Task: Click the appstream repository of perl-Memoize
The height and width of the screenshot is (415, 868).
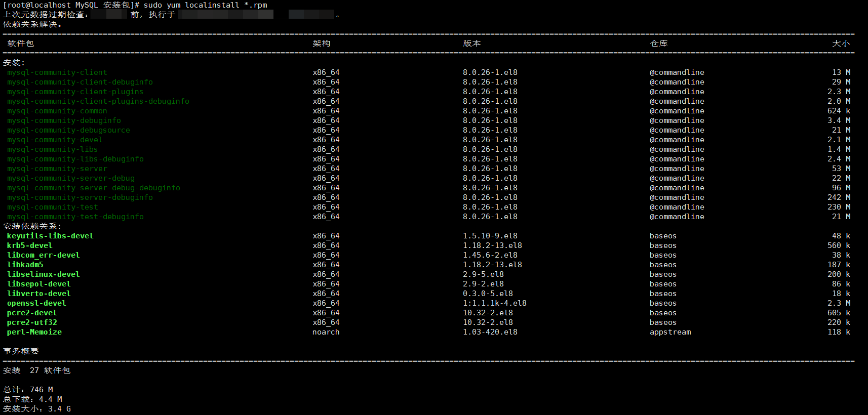Action: tap(670, 332)
